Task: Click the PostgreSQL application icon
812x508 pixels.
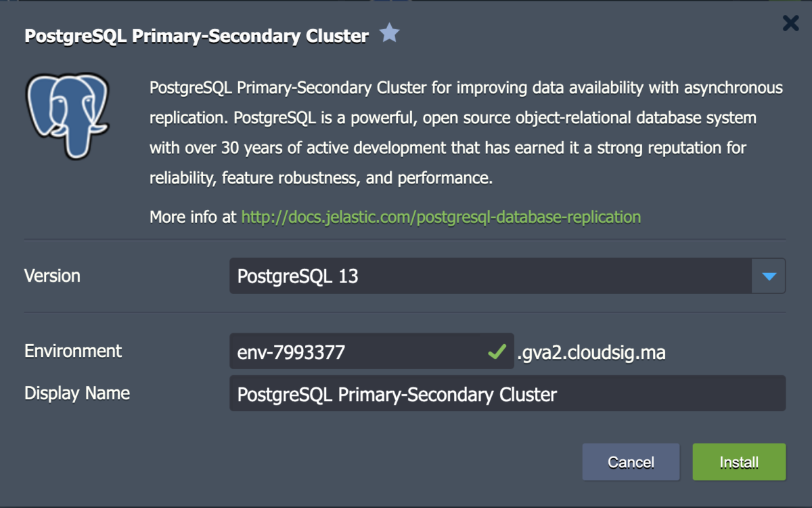Action: point(68,115)
